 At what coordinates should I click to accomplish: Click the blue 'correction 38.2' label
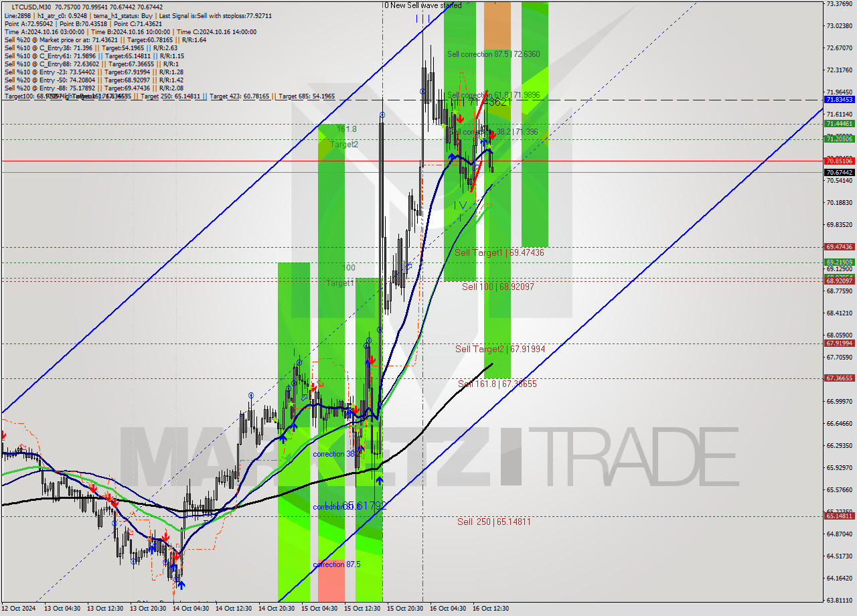(x=337, y=454)
